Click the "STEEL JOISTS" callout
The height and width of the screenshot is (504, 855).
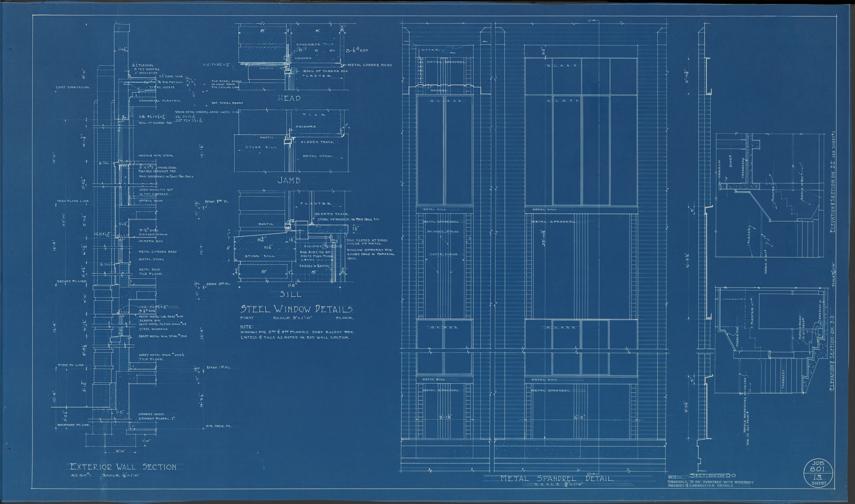pyautogui.click(x=162, y=87)
